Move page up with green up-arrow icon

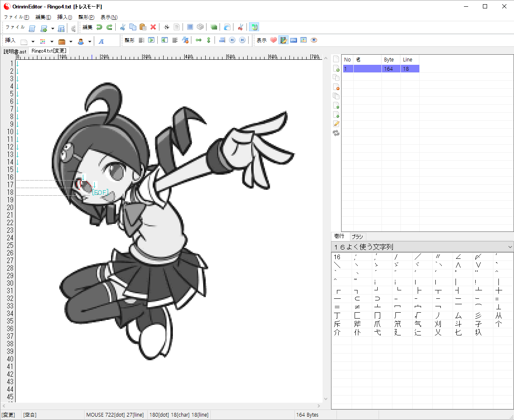pyautogui.click(x=336, y=105)
